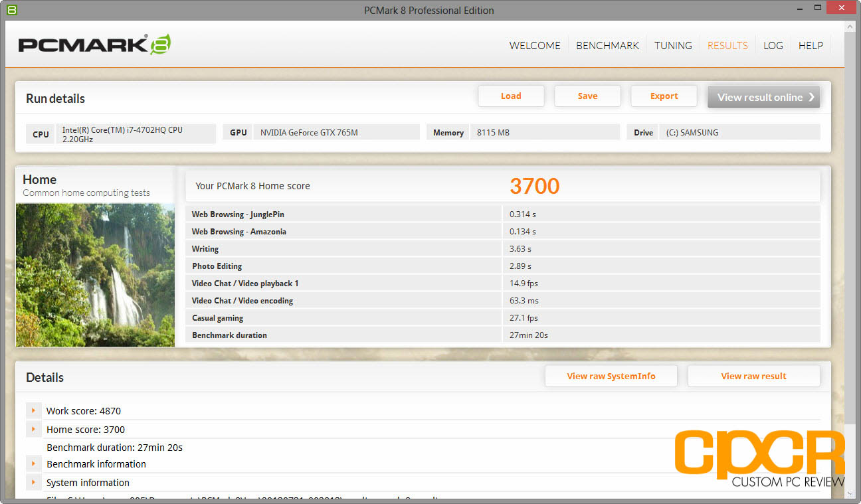
Task: Open View raw result
Action: [x=753, y=376]
